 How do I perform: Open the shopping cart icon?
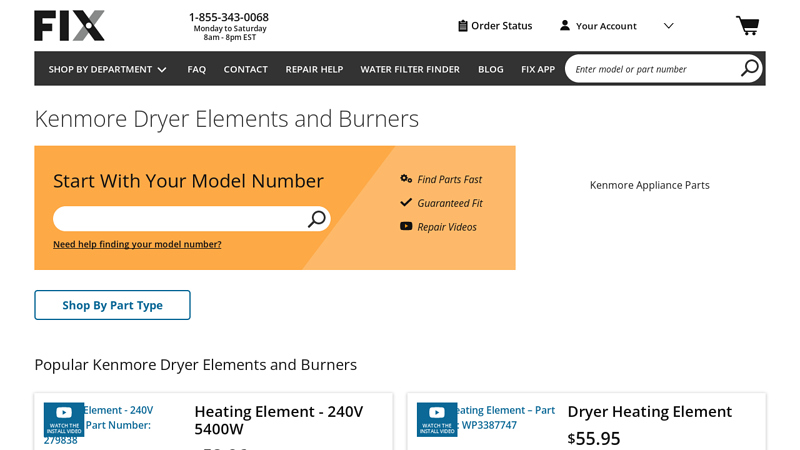747,26
